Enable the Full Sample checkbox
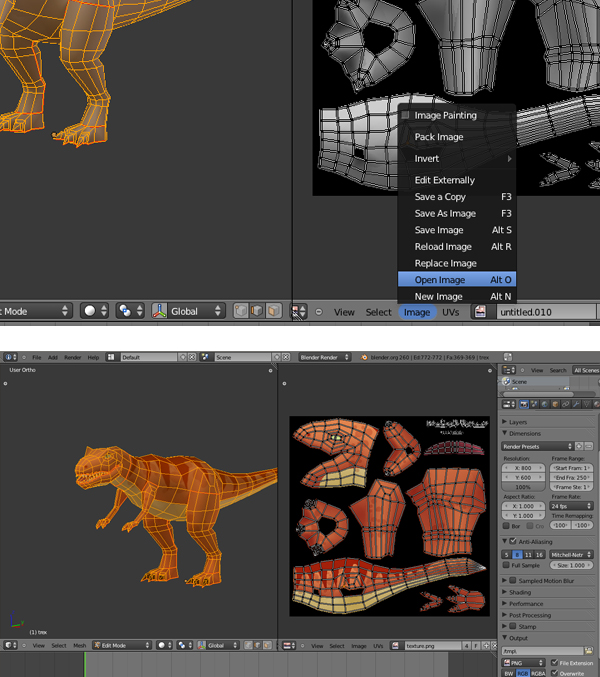This screenshot has width=600, height=677. click(x=506, y=565)
